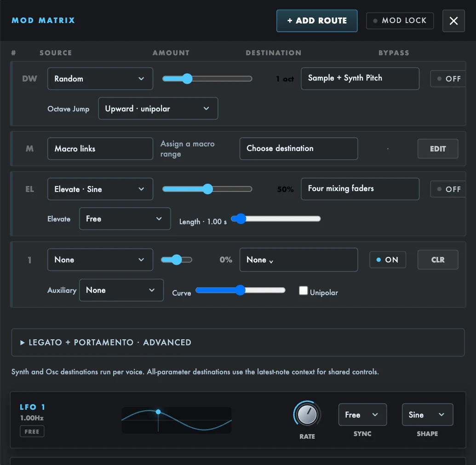Click the macro row Edit button
This screenshot has height=465, width=476.
click(438, 149)
